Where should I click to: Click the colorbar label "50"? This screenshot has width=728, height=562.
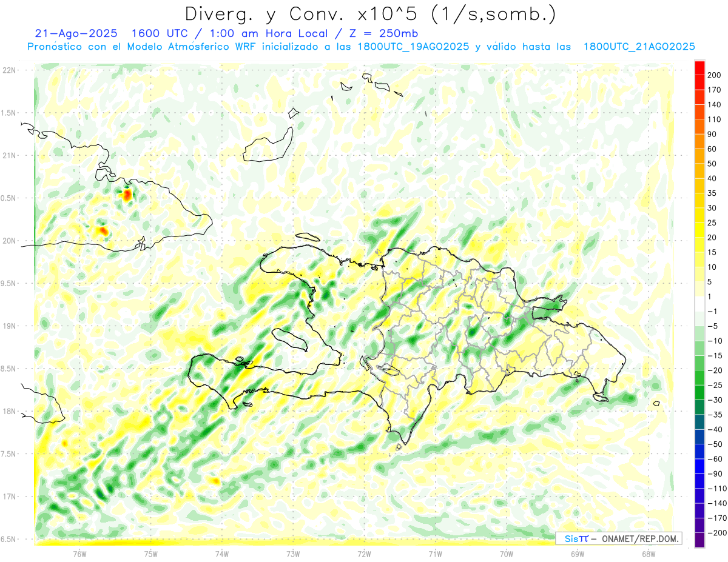[x=712, y=164]
